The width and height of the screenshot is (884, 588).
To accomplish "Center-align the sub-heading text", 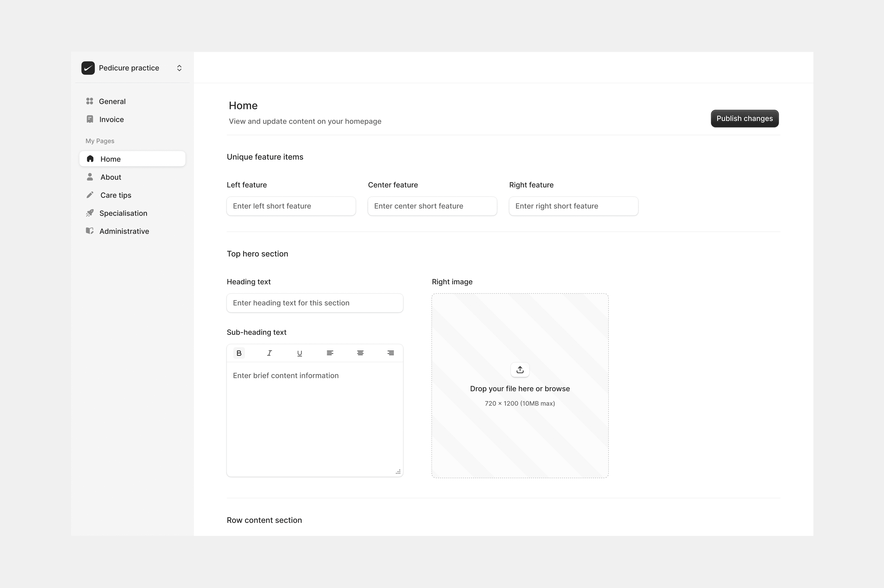I will click(360, 353).
